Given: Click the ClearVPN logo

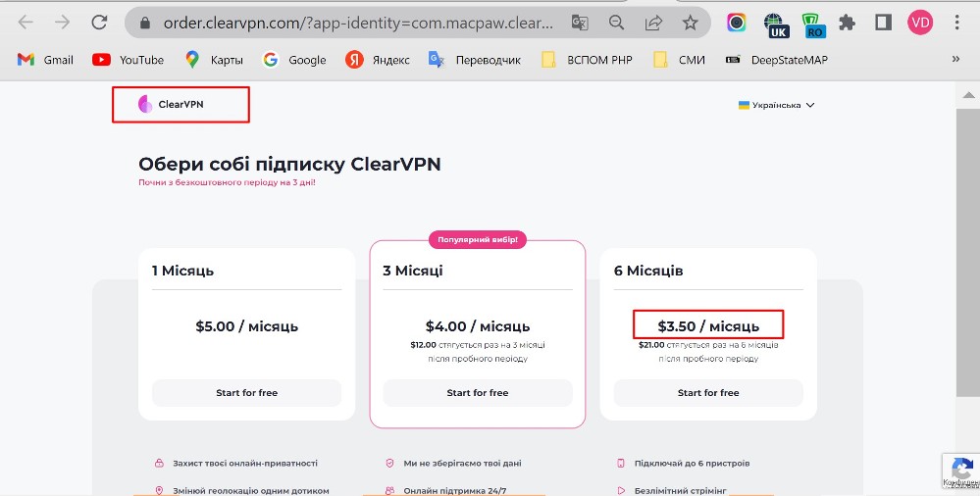Looking at the screenshot, I should coord(172,104).
